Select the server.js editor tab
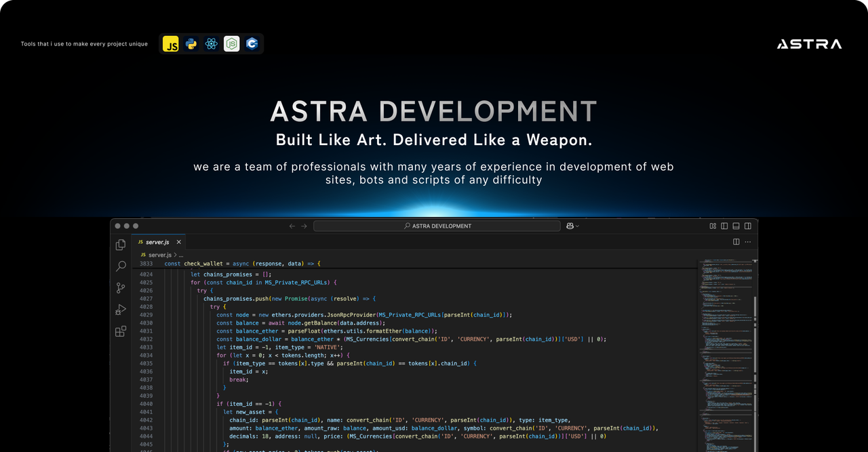Image resolution: width=868 pixels, height=452 pixels. (159, 242)
